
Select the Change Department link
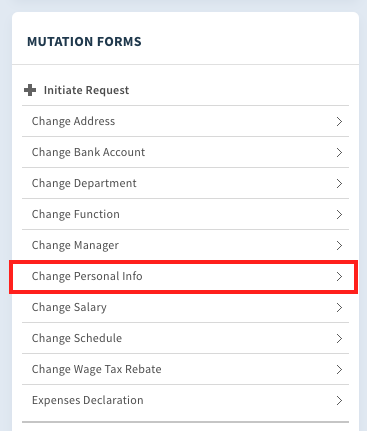[x=185, y=183]
